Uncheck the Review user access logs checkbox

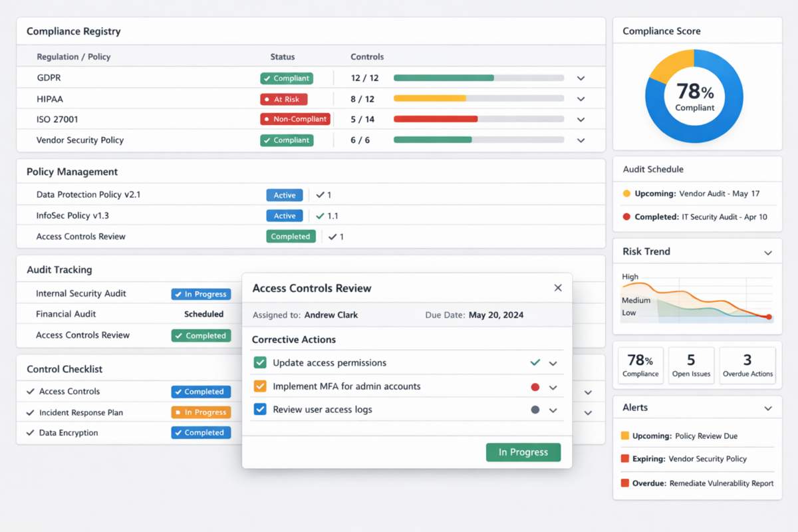click(259, 410)
